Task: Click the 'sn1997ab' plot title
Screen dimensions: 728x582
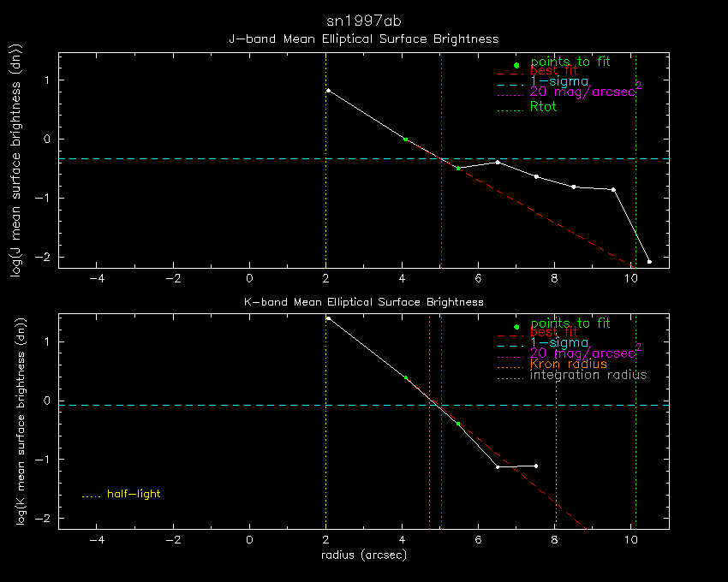Action: point(363,21)
